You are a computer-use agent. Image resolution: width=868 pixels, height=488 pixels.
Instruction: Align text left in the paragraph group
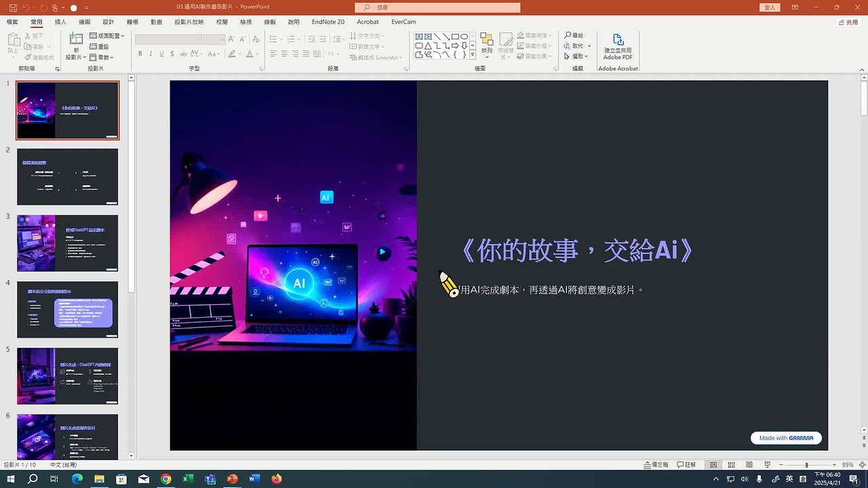pos(273,54)
